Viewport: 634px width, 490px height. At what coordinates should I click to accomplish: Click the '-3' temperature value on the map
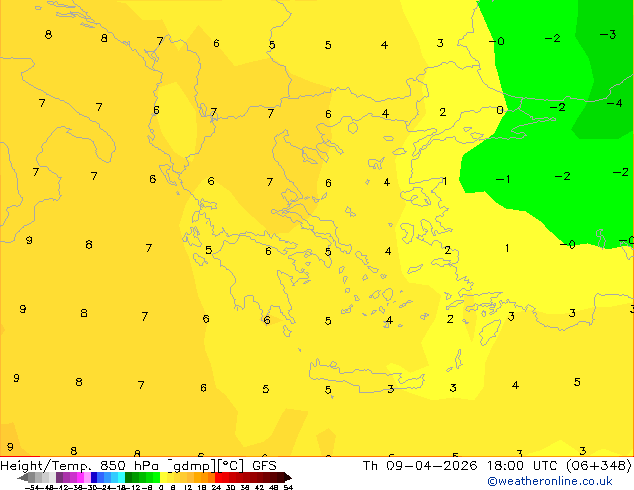(608, 34)
